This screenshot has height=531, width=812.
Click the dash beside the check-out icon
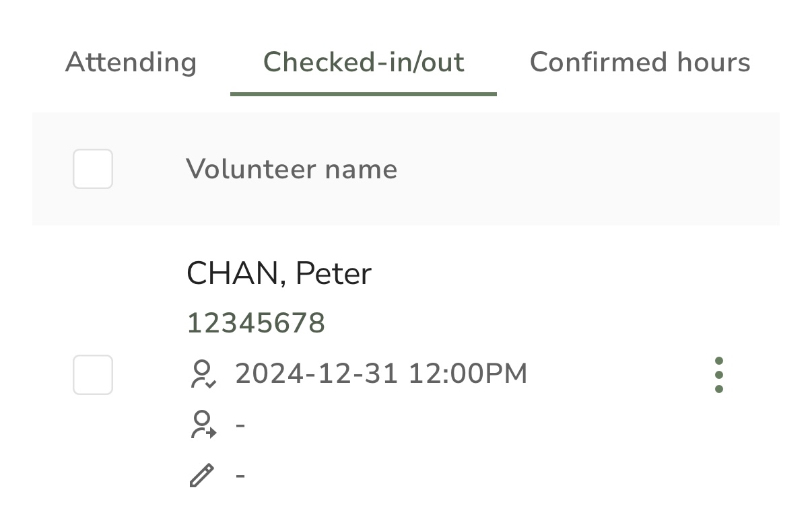(240, 425)
